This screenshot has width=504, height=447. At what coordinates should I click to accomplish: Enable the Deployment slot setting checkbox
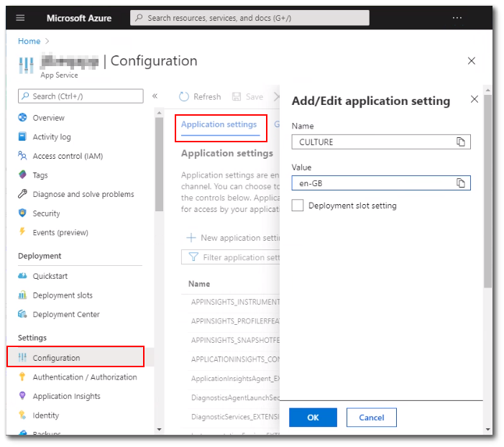tap(298, 206)
